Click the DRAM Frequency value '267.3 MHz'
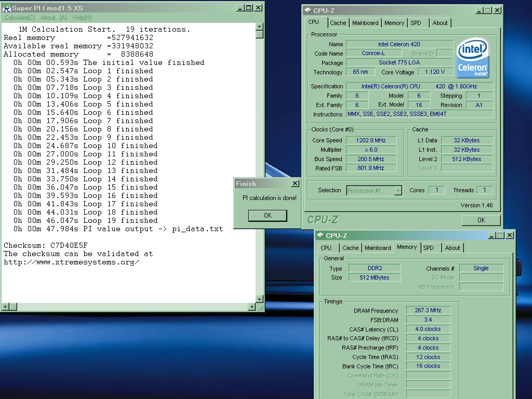This screenshot has width=532, height=399. click(428, 310)
